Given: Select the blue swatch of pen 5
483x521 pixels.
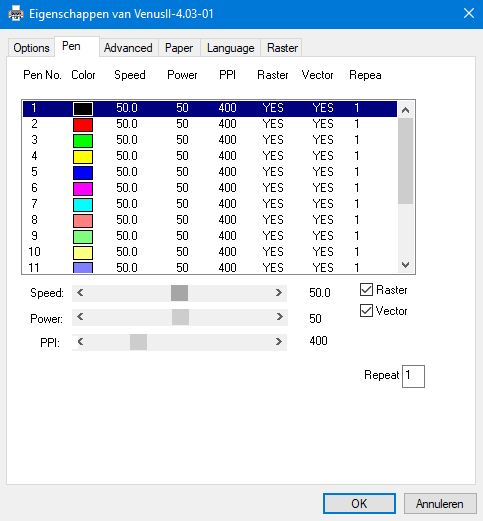Looking at the screenshot, I should click(x=83, y=173).
